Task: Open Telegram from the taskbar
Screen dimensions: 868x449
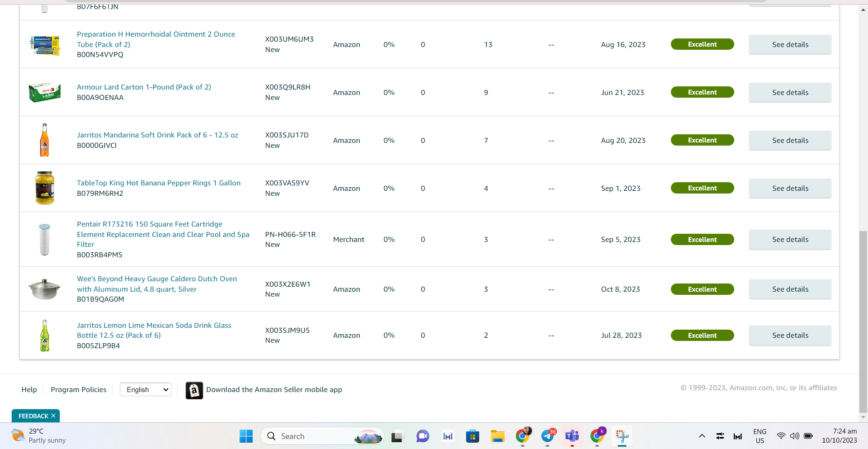Action: [x=548, y=436]
